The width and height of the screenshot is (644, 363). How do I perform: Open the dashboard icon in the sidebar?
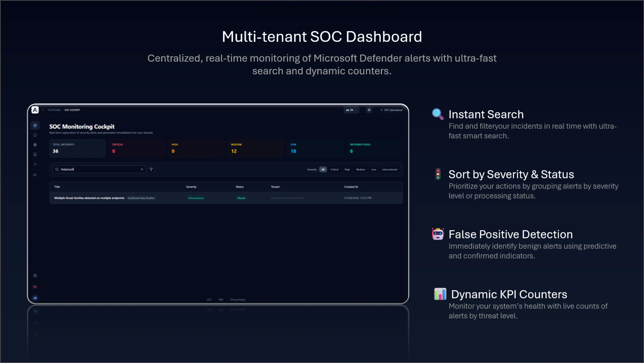click(x=35, y=125)
